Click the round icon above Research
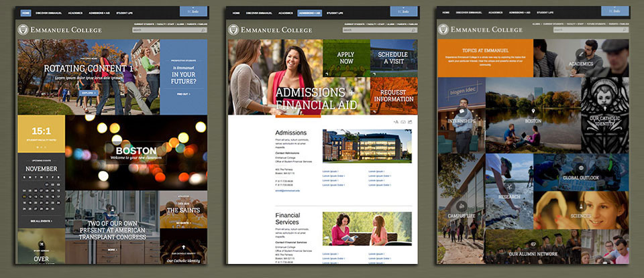 [x=509, y=187]
